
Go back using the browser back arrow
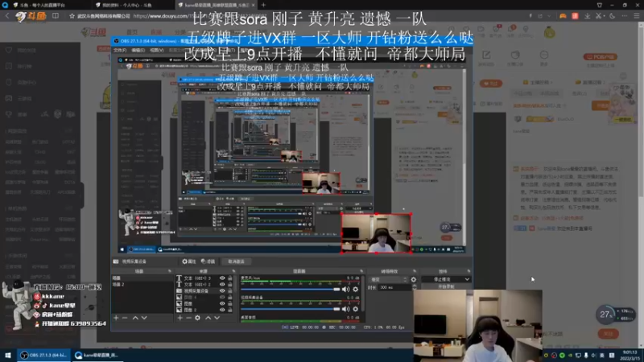(x=7, y=16)
